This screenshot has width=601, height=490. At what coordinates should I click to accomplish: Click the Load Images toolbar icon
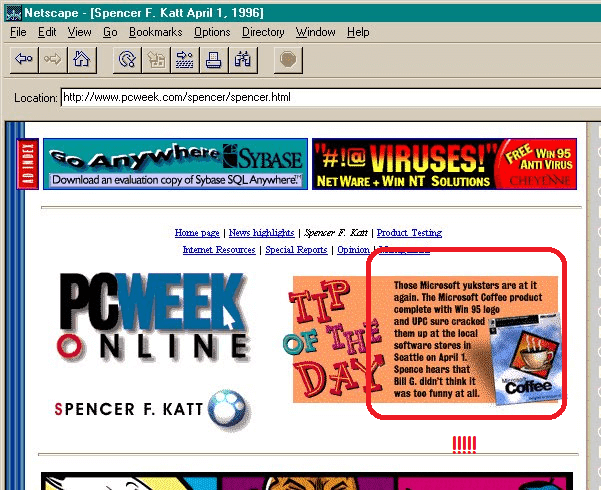156,60
